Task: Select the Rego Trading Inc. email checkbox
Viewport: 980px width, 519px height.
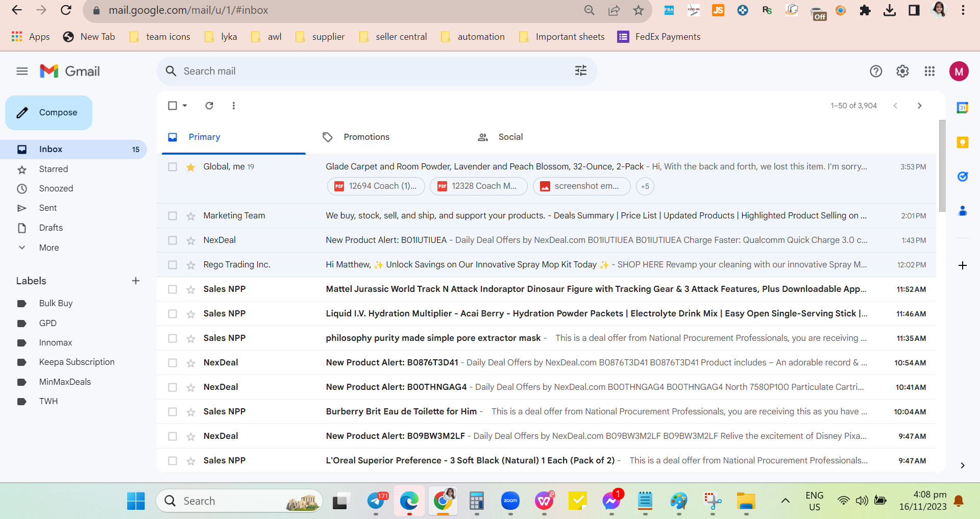Action: 173,265
